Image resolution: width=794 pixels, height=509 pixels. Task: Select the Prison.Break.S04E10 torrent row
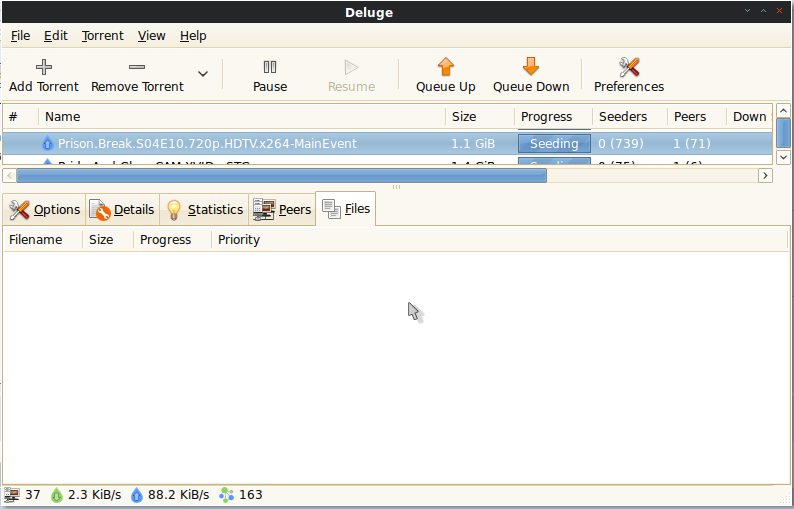[388, 144]
